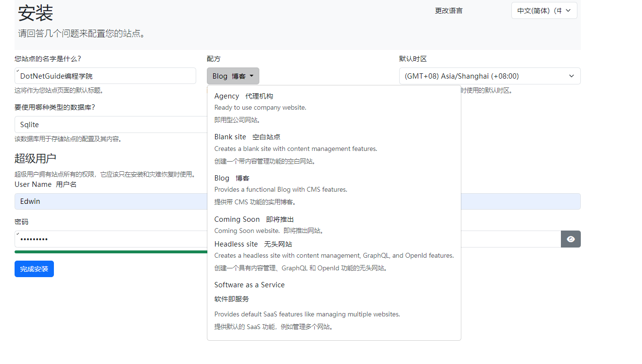Choose the Blank site 空白站点 recipe

coord(247,137)
